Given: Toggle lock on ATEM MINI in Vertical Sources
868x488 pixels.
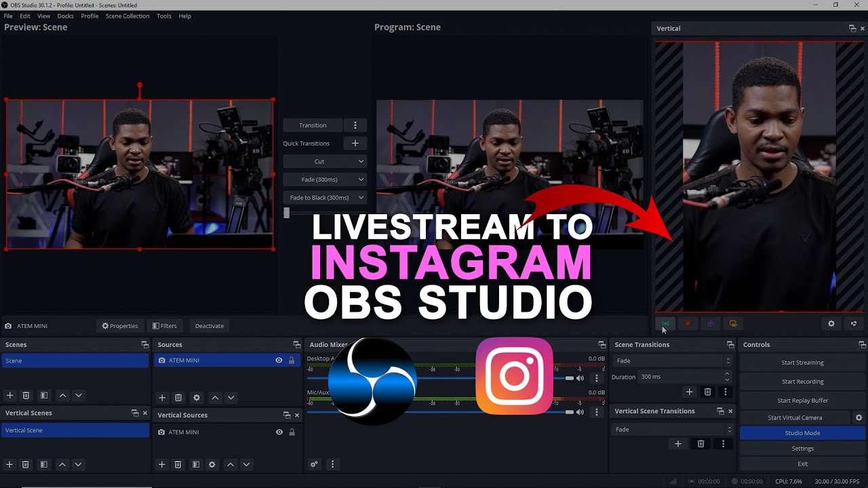Looking at the screenshot, I should tap(292, 432).
